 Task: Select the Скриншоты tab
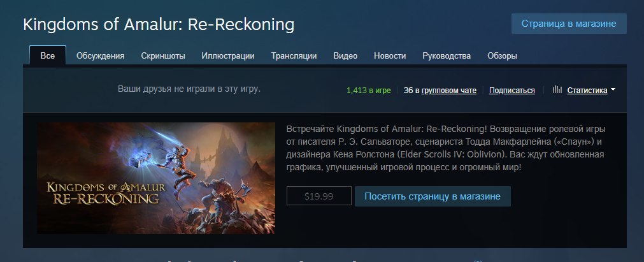tap(163, 56)
